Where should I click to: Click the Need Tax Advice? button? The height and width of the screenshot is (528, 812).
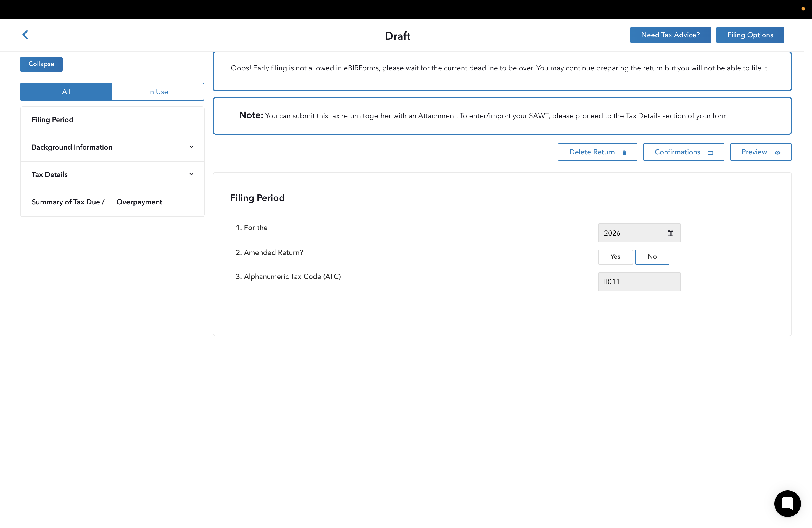pos(670,35)
